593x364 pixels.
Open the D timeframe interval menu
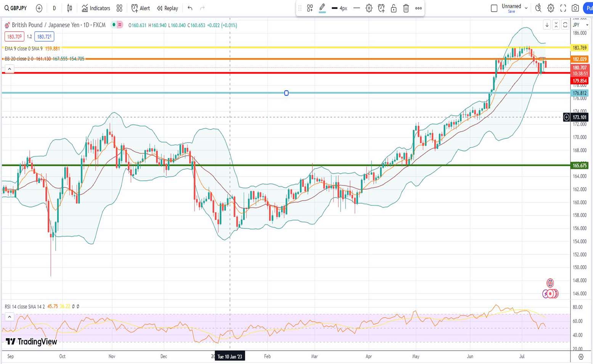click(54, 8)
